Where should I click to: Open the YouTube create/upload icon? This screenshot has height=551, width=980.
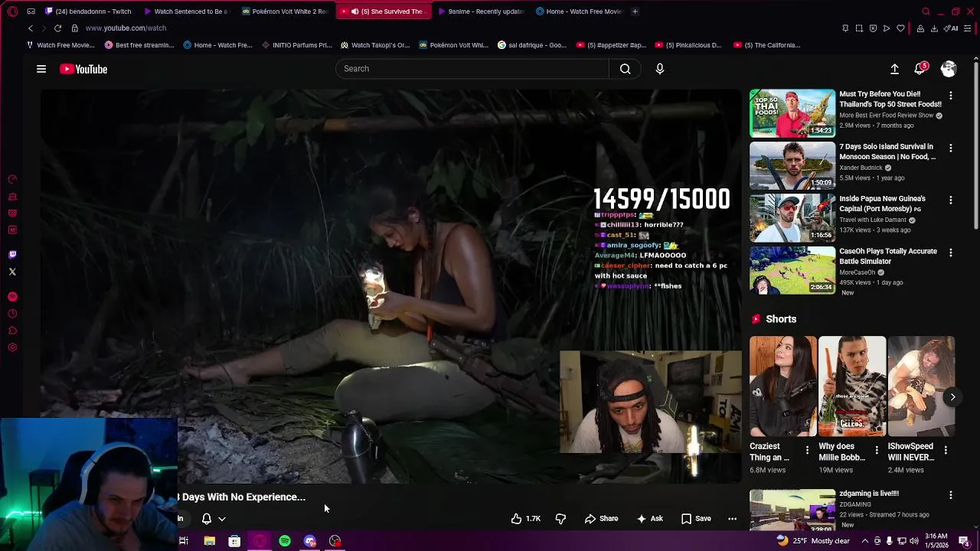(x=894, y=69)
